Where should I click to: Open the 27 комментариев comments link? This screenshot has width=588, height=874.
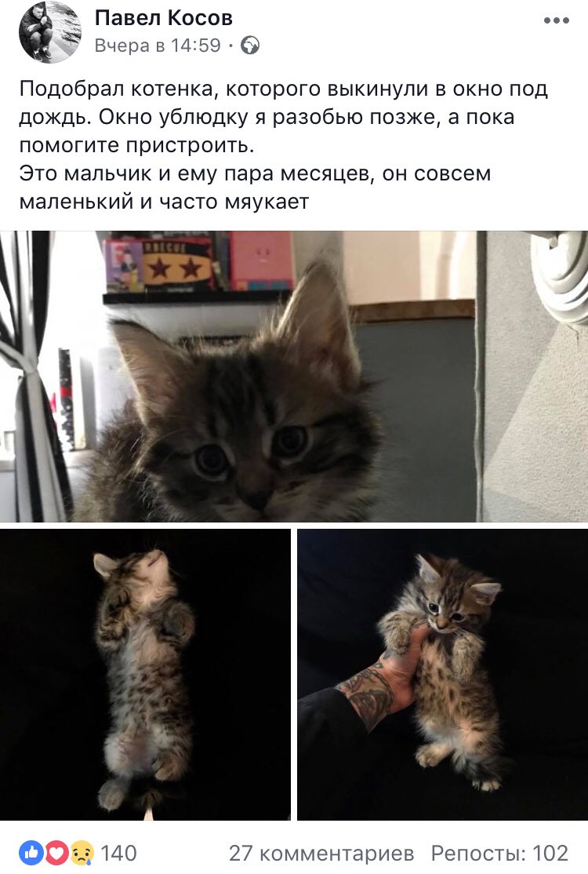[321, 853]
